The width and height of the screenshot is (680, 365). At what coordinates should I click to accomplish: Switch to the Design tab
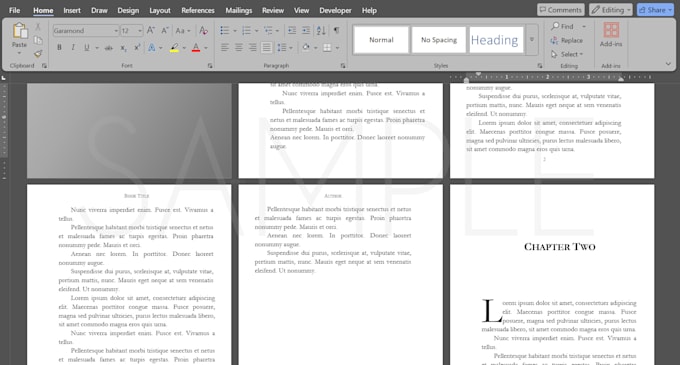click(x=128, y=10)
